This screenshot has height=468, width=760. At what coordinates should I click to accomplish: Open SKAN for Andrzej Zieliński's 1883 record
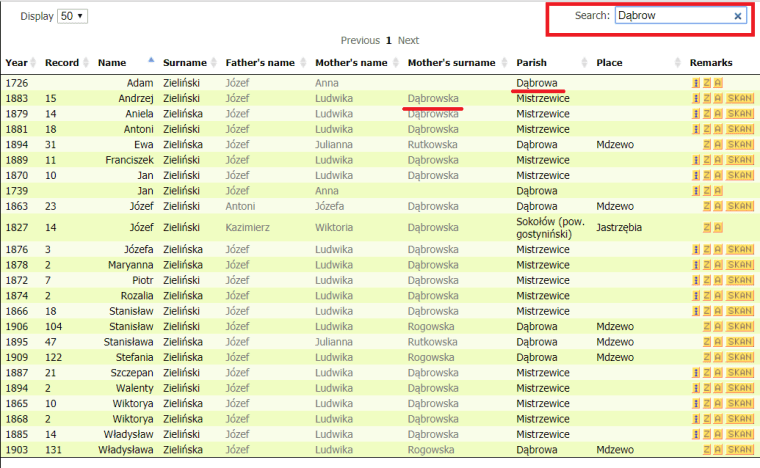tap(739, 99)
